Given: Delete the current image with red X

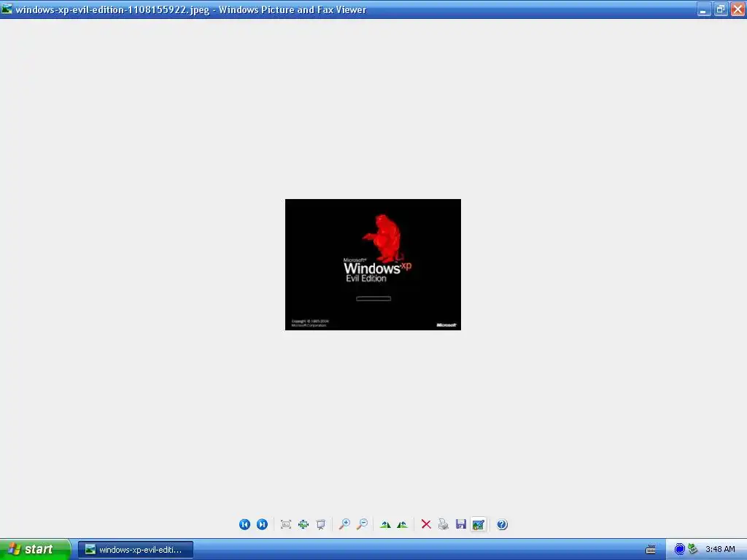Looking at the screenshot, I should (x=426, y=524).
